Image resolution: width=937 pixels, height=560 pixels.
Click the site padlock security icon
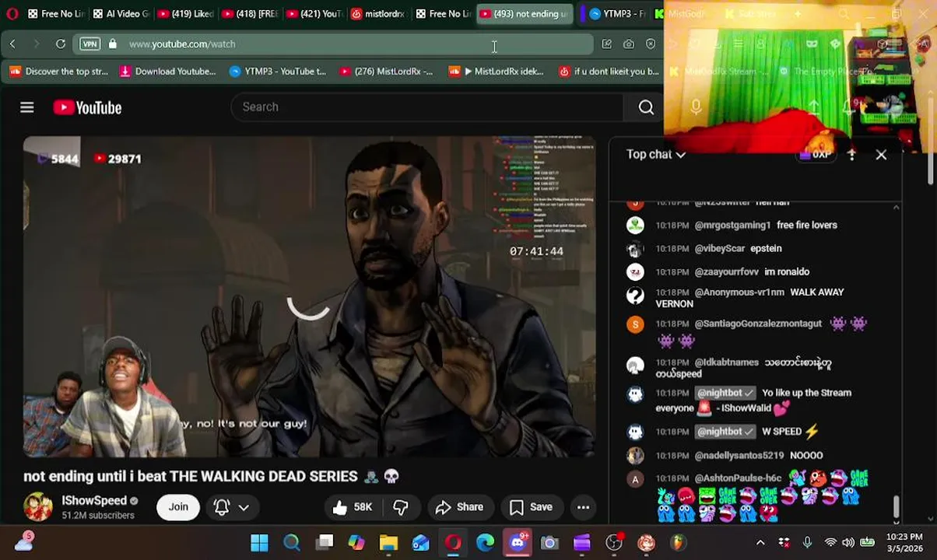[x=113, y=44]
